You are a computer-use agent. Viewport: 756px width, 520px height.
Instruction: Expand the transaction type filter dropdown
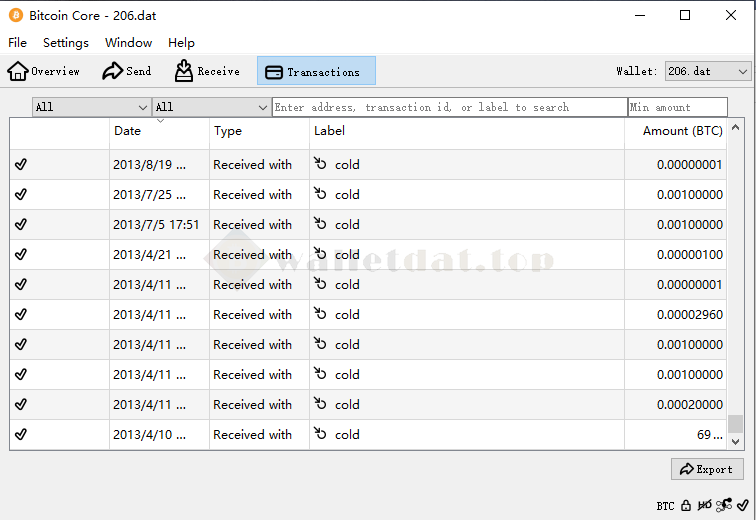coord(211,107)
